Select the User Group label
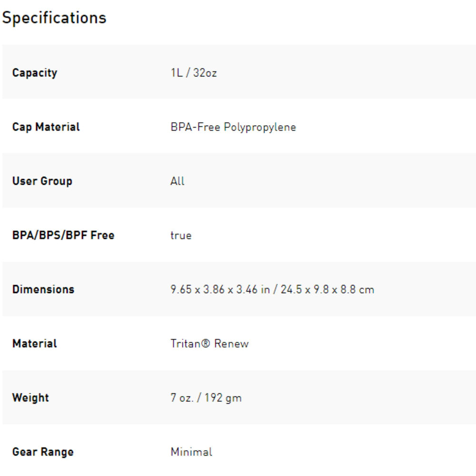Viewport: 476px width, 476px height. point(42,181)
